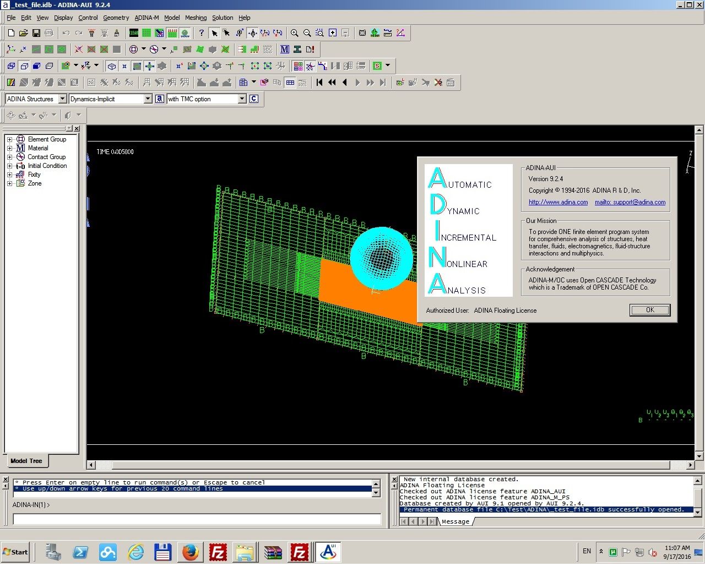Screen dimensions: 705x588
Task: Click the ADINA-IN command input field
Action: point(197,519)
